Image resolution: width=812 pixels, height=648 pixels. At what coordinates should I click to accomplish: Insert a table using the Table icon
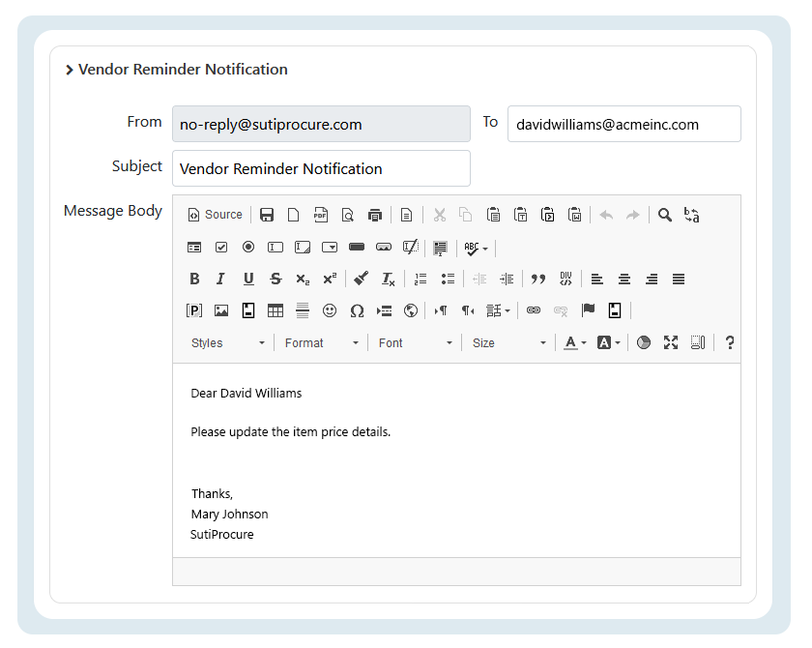pyautogui.click(x=275, y=310)
